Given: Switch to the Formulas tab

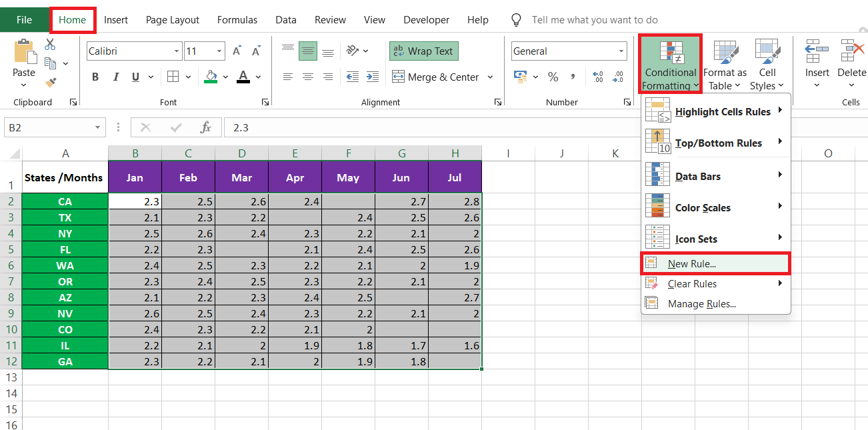Looking at the screenshot, I should (237, 20).
